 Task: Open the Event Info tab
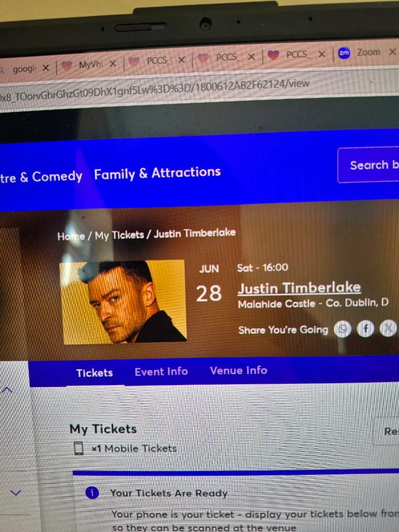point(161,371)
